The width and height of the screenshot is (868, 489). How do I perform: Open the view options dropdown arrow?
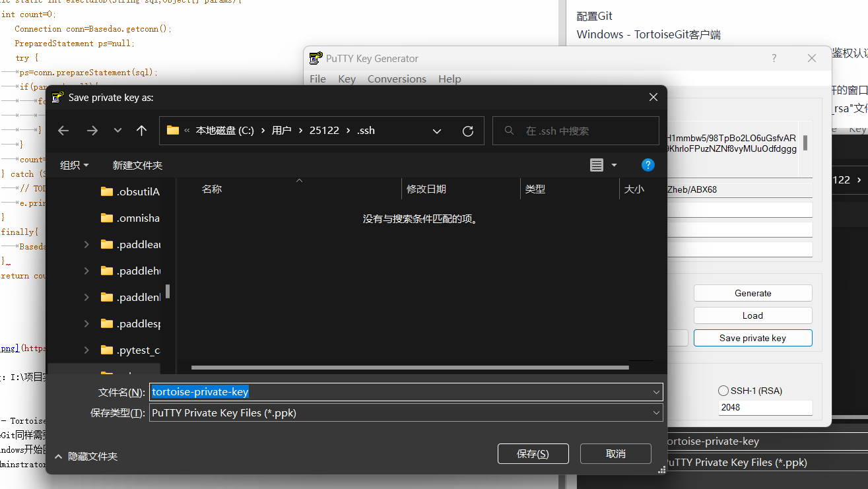[614, 165]
